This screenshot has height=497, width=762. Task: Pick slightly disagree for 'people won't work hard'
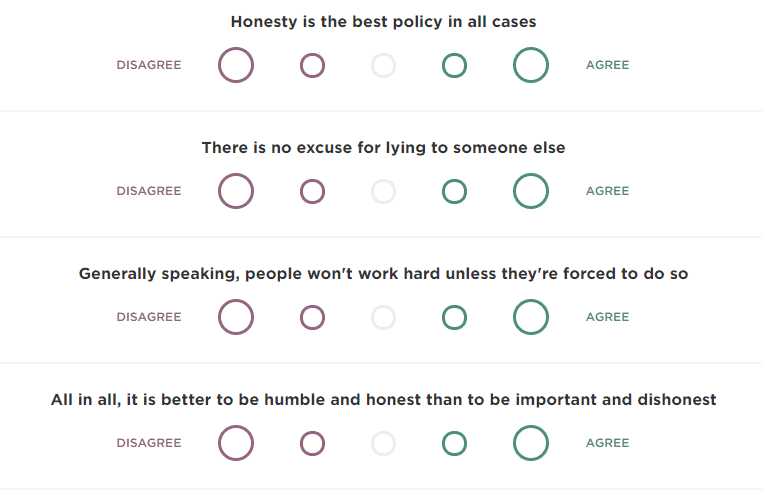pyautogui.click(x=312, y=317)
